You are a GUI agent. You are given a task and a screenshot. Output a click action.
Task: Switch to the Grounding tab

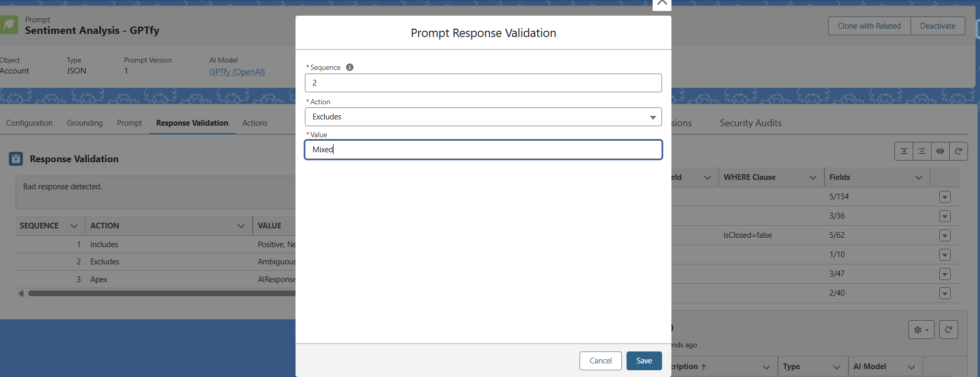coord(85,123)
